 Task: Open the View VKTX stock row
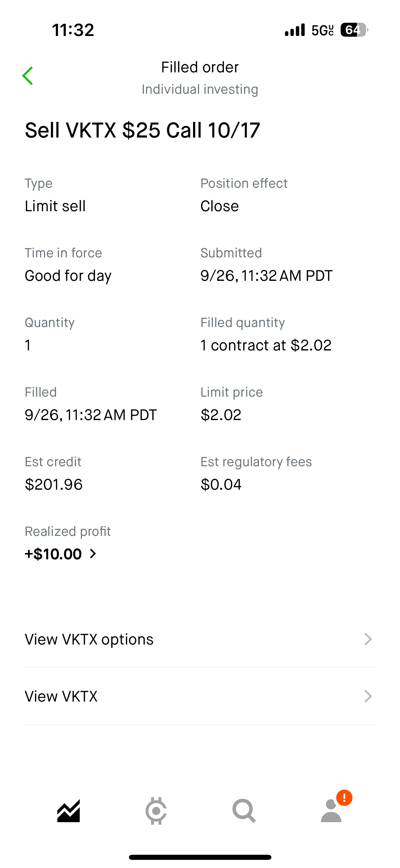(61, 696)
